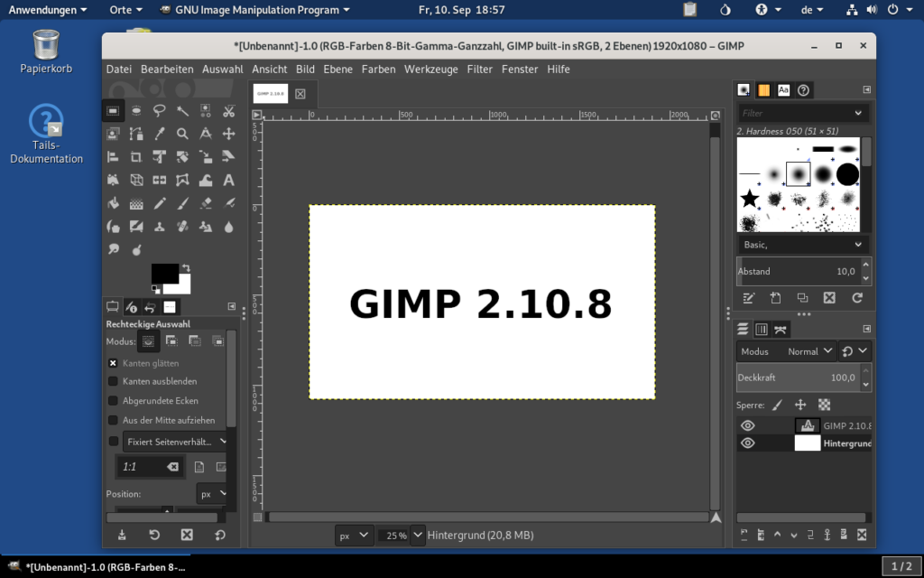
Task: Open the Basic brush tag dropdown
Action: [x=804, y=244]
